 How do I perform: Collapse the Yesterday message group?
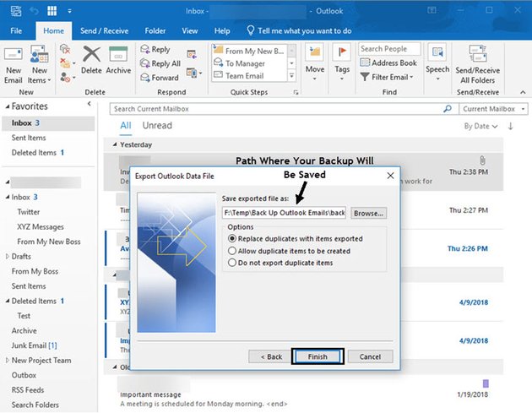(115, 144)
